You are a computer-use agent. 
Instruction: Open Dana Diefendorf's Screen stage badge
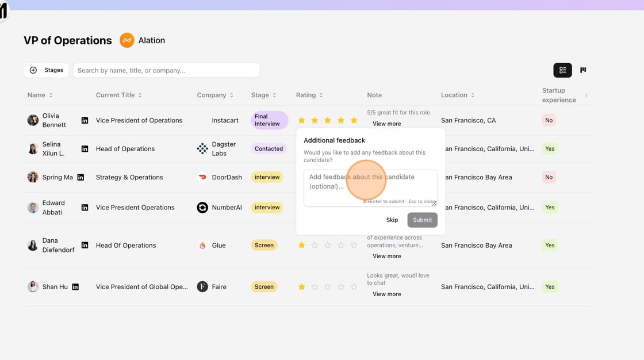tap(264, 246)
